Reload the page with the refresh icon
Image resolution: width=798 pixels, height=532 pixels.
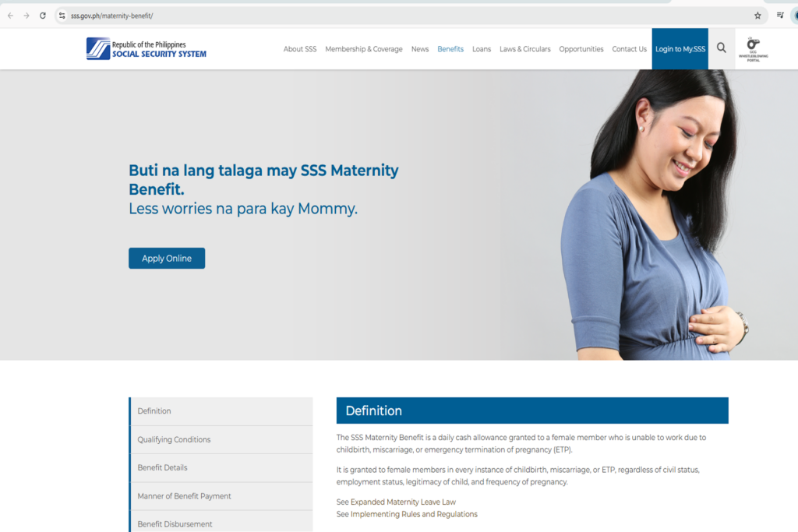pyautogui.click(x=43, y=16)
